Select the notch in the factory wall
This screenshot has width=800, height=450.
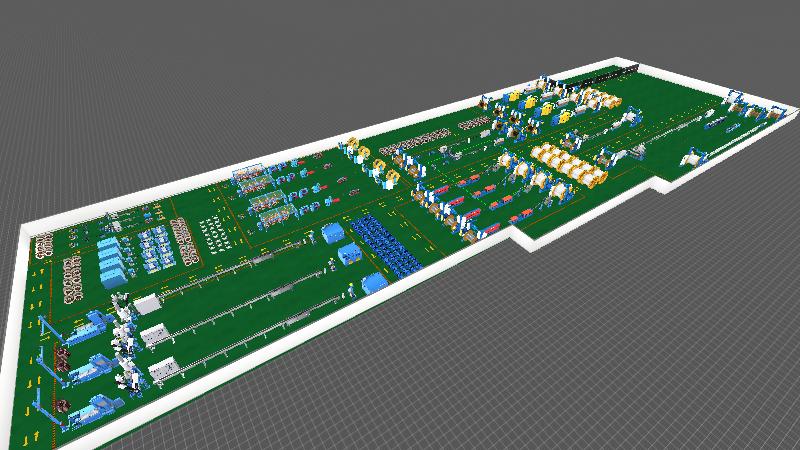click(x=520, y=237)
